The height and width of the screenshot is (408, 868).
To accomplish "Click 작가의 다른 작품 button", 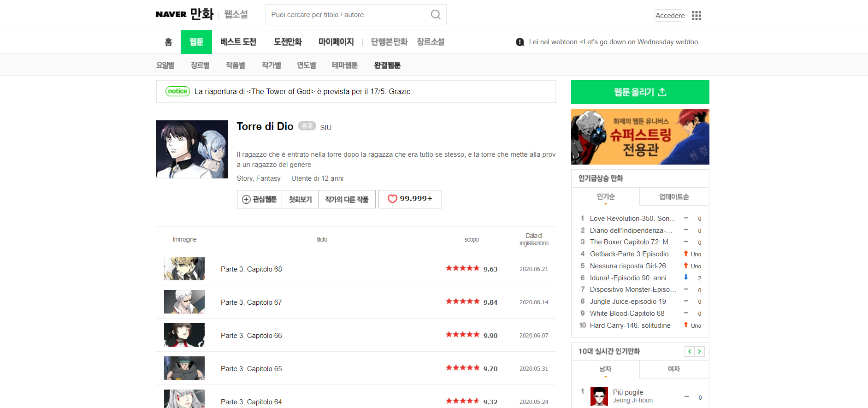I will (347, 199).
